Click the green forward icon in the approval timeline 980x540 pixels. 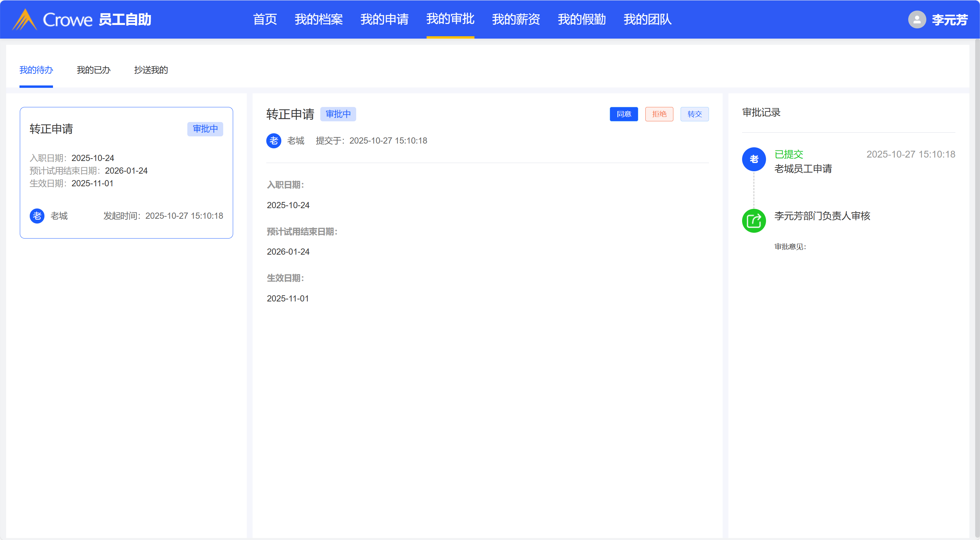tap(754, 220)
